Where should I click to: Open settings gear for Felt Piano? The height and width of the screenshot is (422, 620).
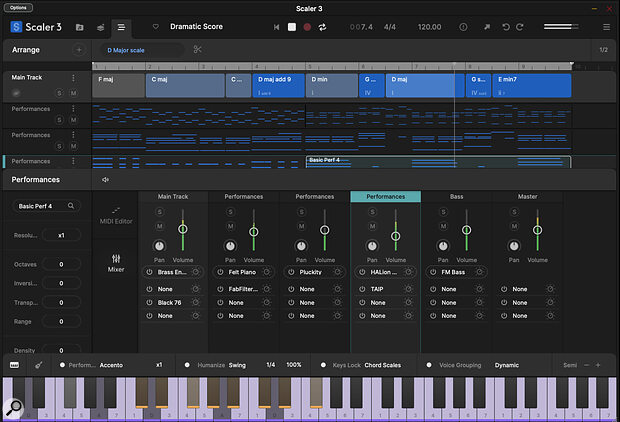click(x=267, y=272)
